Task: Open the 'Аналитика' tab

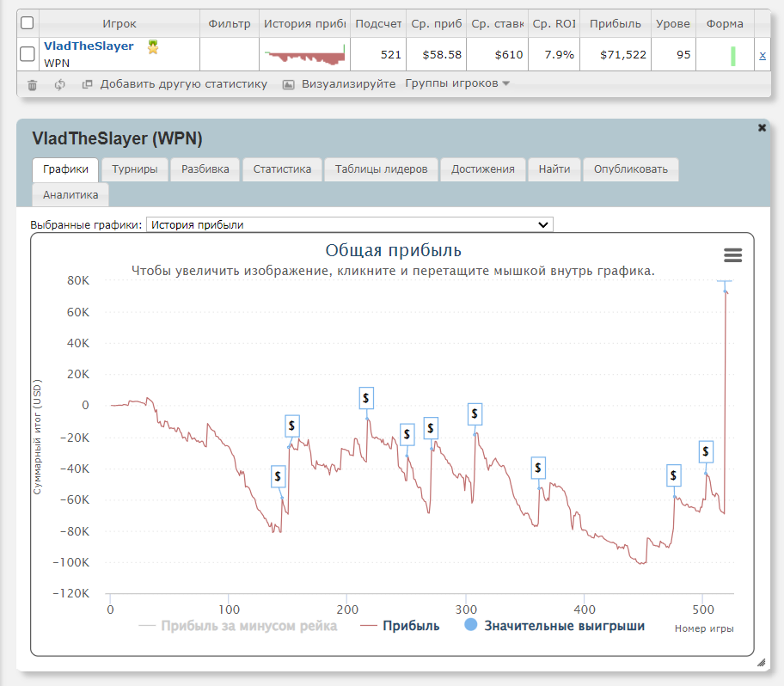Action: click(70, 195)
